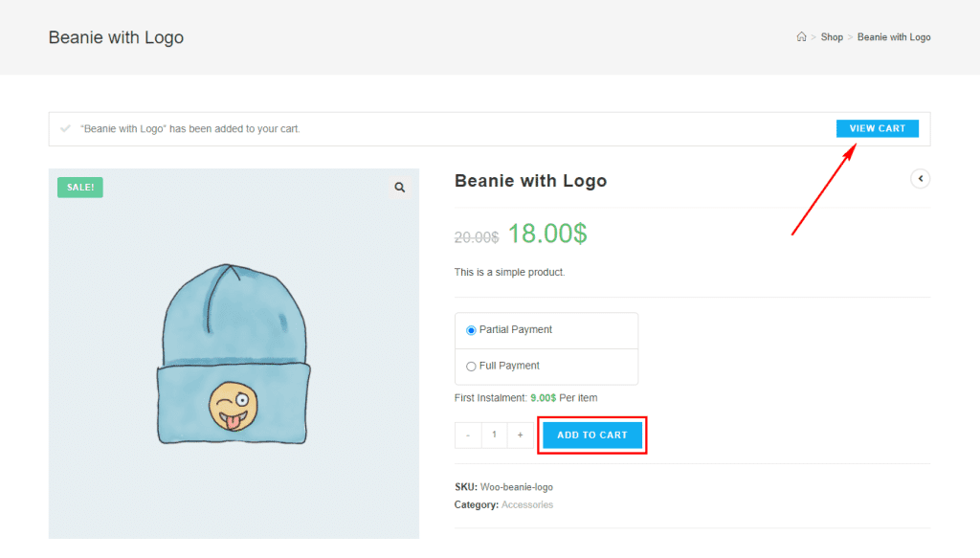Screen dimensions: 980x558
Task: Click the added to cart notice message
Action: tap(189, 128)
